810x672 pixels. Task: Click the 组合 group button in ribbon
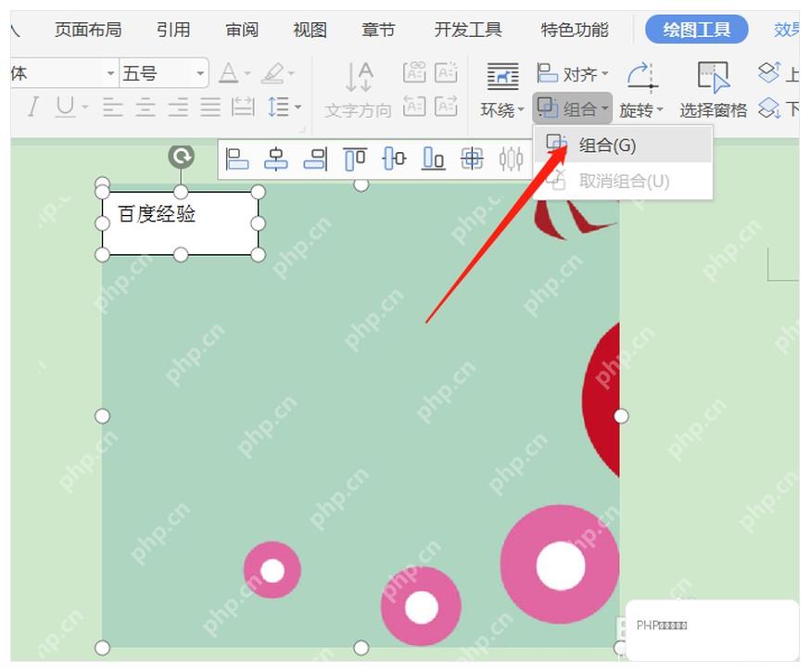pos(573,108)
